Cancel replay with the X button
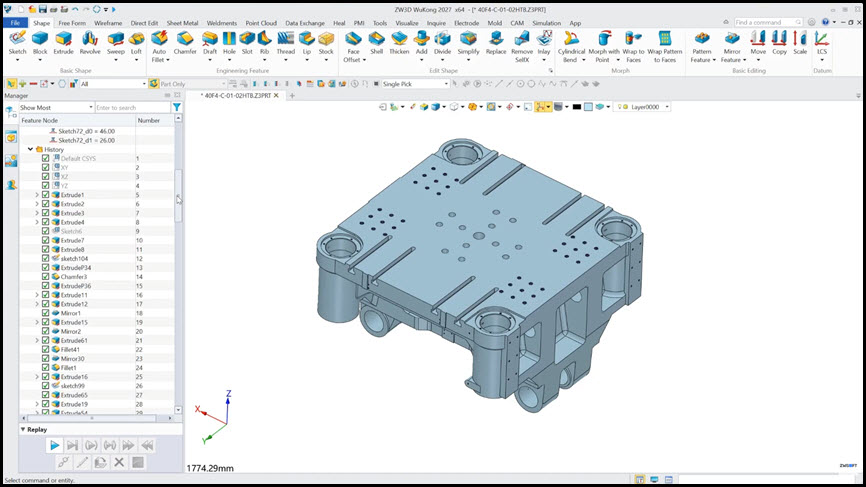The width and height of the screenshot is (866, 487). pyautogui.click(x=119, y=463)
